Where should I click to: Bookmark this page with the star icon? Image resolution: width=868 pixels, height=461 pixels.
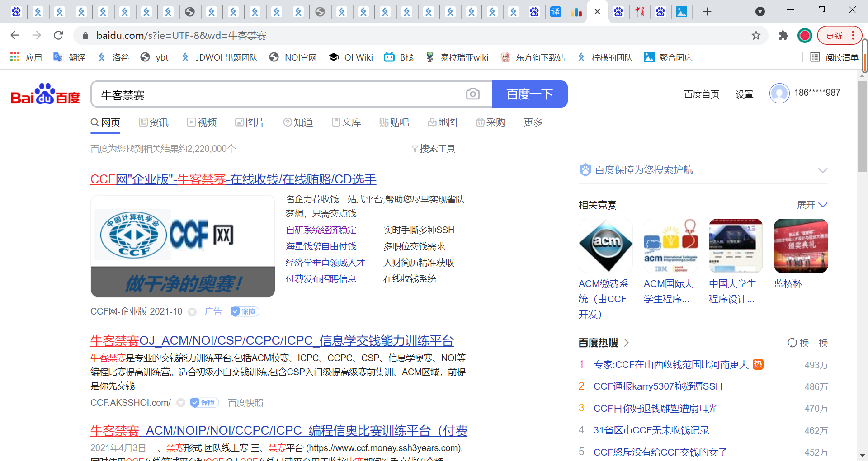756,35
